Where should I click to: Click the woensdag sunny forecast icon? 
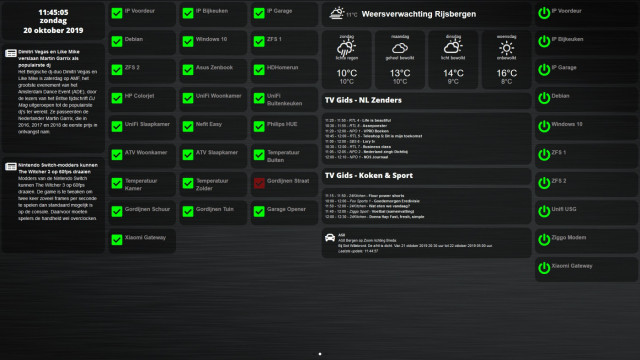[x=507, y=48]
